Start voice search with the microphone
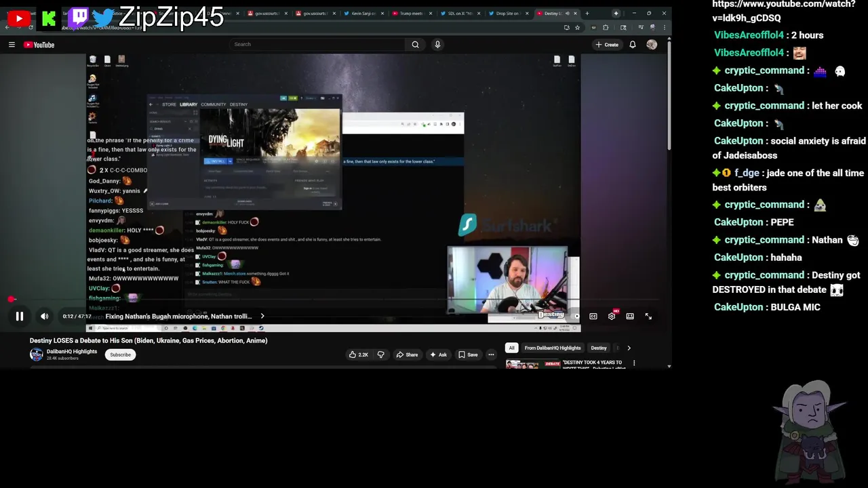This screenshot has height=488, width=868. [x=437, y=44]
